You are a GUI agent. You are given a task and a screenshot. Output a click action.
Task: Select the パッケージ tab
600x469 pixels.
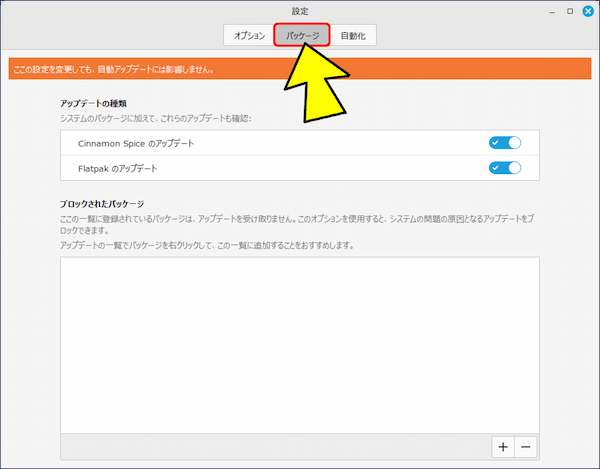pos(302,36)
